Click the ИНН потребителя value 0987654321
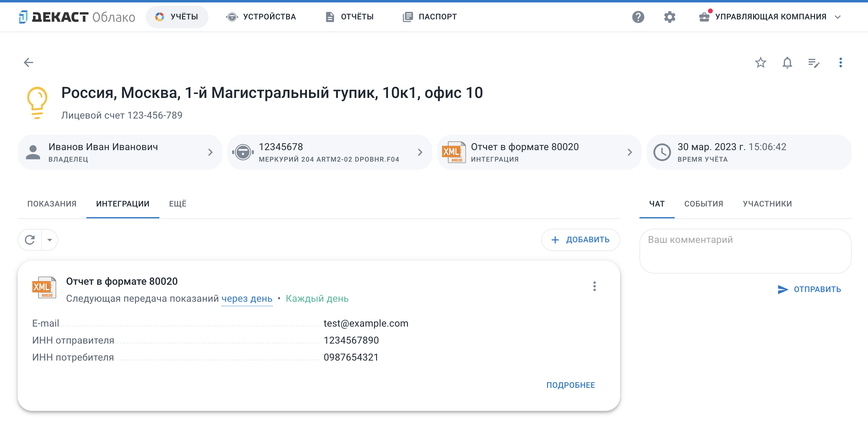The height and width of the screenshot is (430, 868). [351, 357]
